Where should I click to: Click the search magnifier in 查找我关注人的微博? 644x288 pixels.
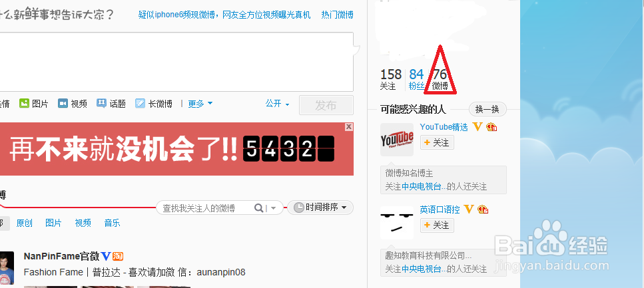coord(259,208)
